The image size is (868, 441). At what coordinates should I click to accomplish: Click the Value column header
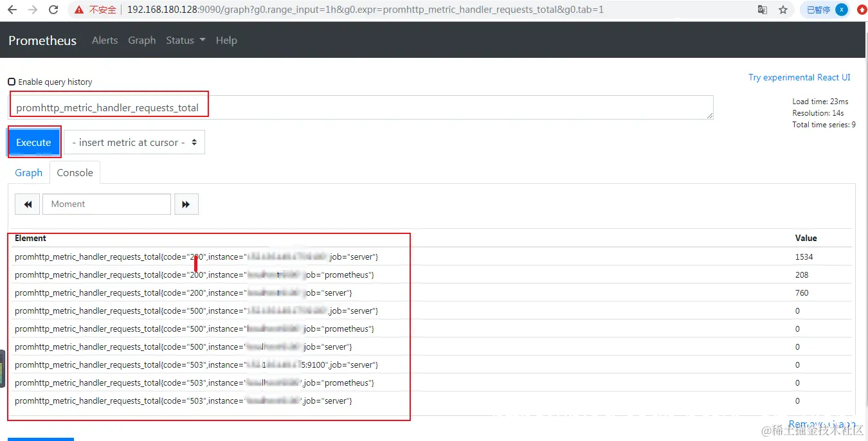click(806, 238)
